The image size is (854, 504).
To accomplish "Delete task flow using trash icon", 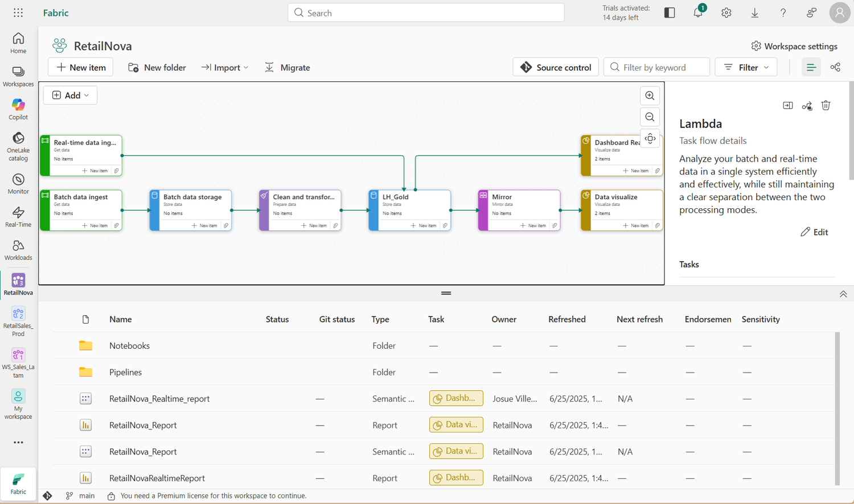I will pos(826,105).
